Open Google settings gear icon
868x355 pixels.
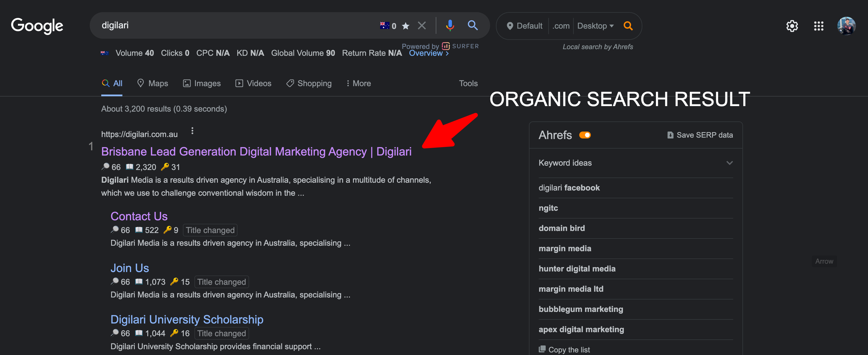tap(792, 26)
